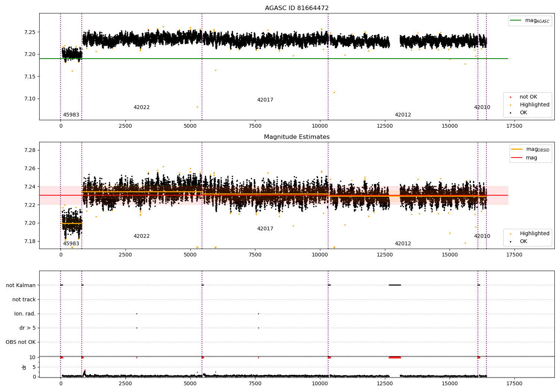Select the red "mag" legend entry in middle plot
This screenshot has height=392, width=560.
[525, 158]
